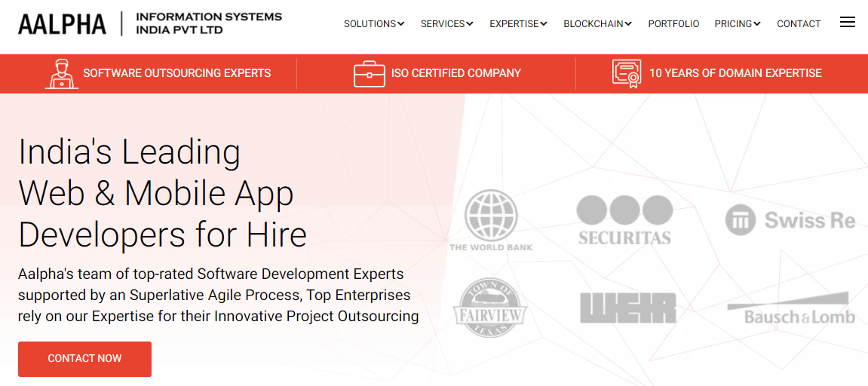Click 10 Years of Domain Expertise text
This screenshot has height=386, width=868.
click(x=735, y=73)
